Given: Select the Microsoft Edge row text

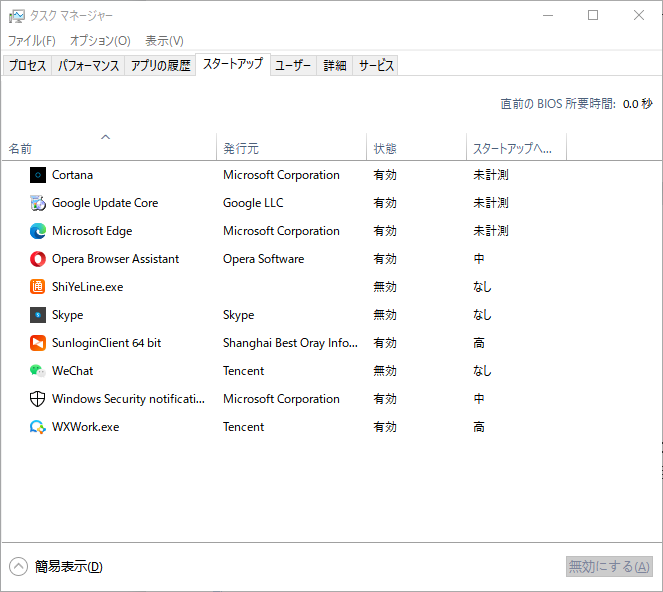Looking at the screenshot, I should (92, 231).
